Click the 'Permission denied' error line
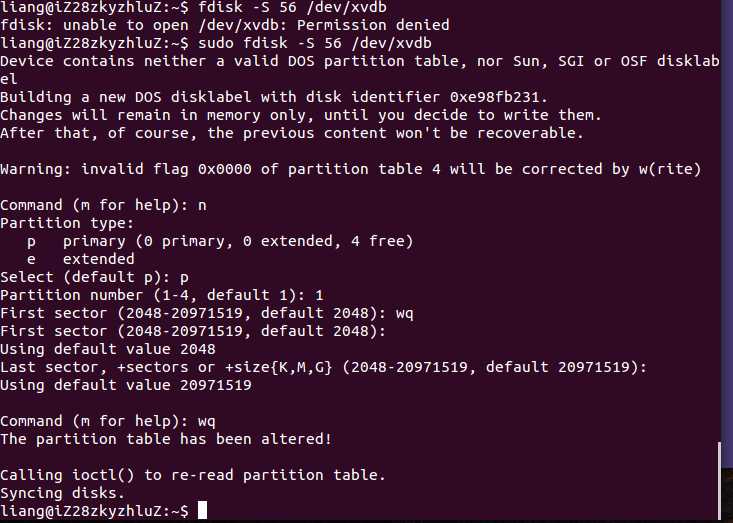Viewport: 733px width, 523px height. (225, 25)
